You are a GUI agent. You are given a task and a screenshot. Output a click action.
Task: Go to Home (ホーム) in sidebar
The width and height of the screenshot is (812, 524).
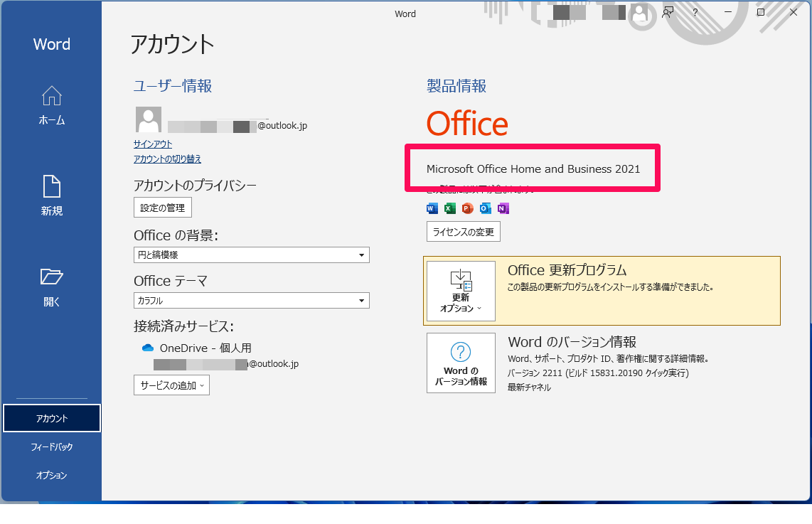(52, 106)
